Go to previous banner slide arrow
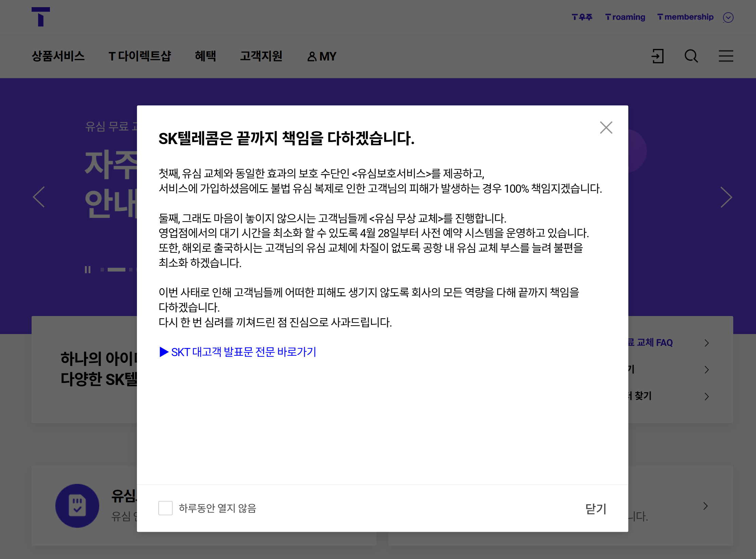 point(39,197)
